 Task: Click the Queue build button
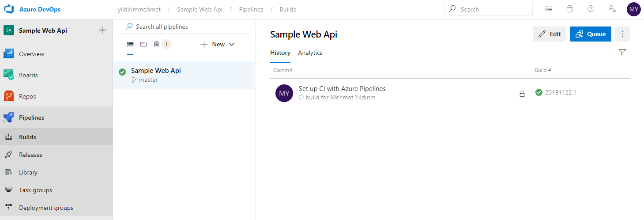[591, 34]
